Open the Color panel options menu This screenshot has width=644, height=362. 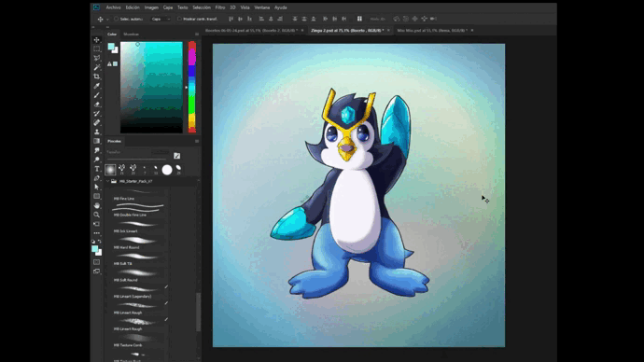tap(197, 35)
